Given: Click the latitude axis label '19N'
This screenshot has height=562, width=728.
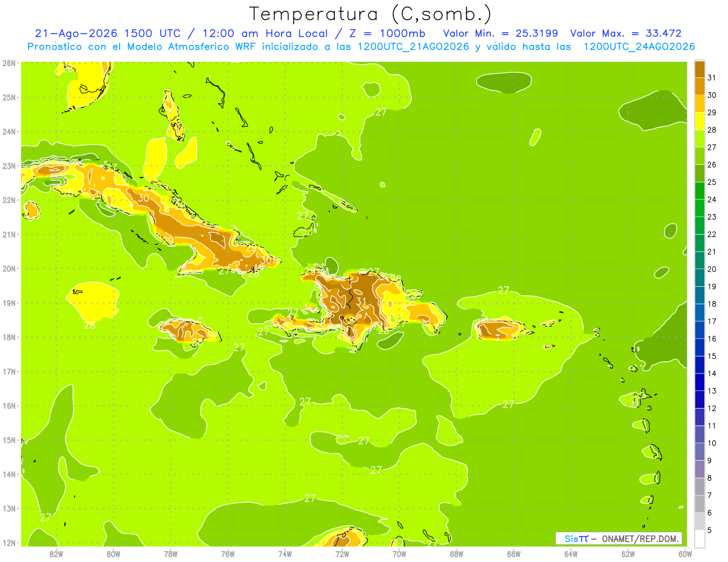Looking at the screenshot, I should (8, 303).
